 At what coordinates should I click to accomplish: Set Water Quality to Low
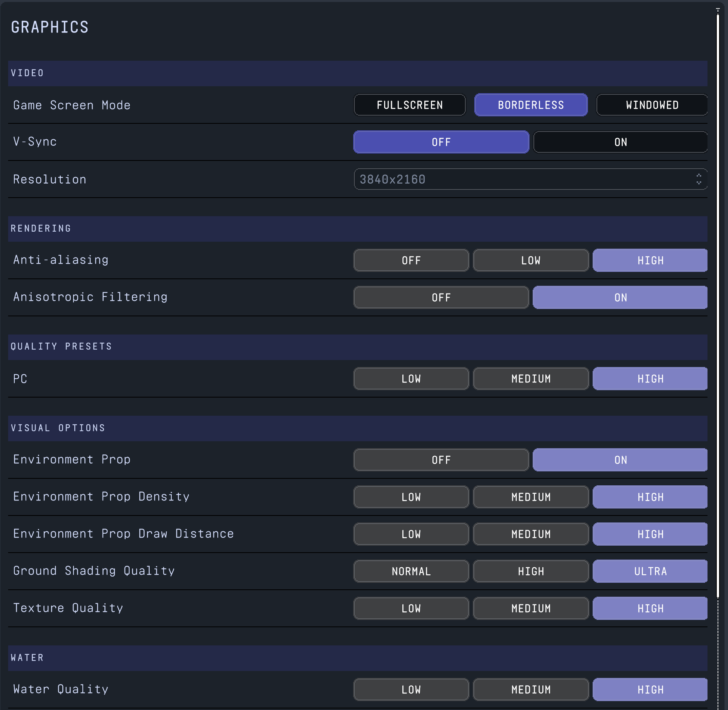pos(411,690)
